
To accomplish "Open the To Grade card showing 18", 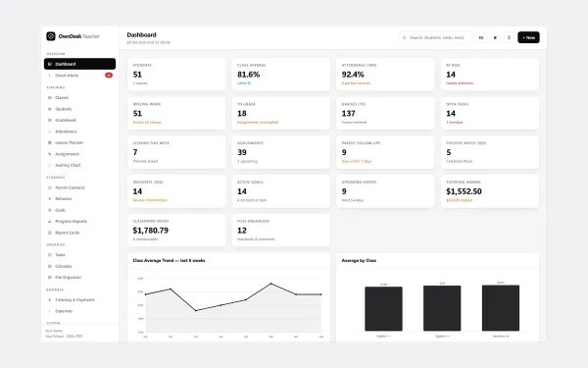I will point(281,113).
